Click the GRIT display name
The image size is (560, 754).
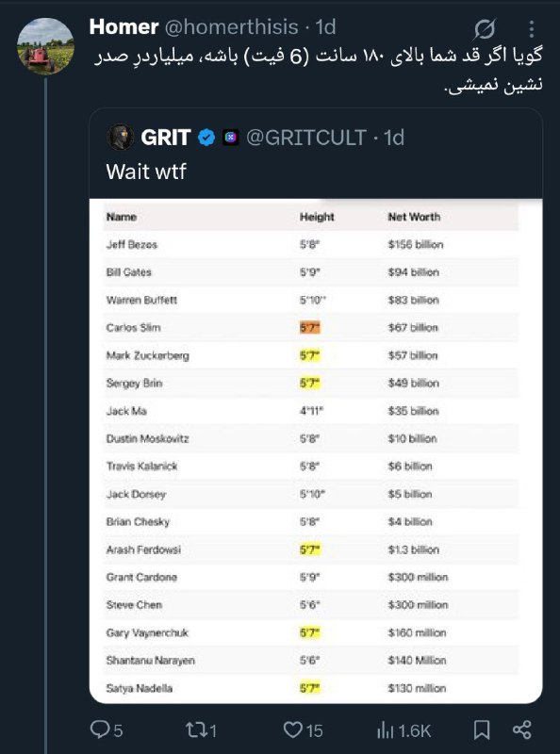click(166, 138)
